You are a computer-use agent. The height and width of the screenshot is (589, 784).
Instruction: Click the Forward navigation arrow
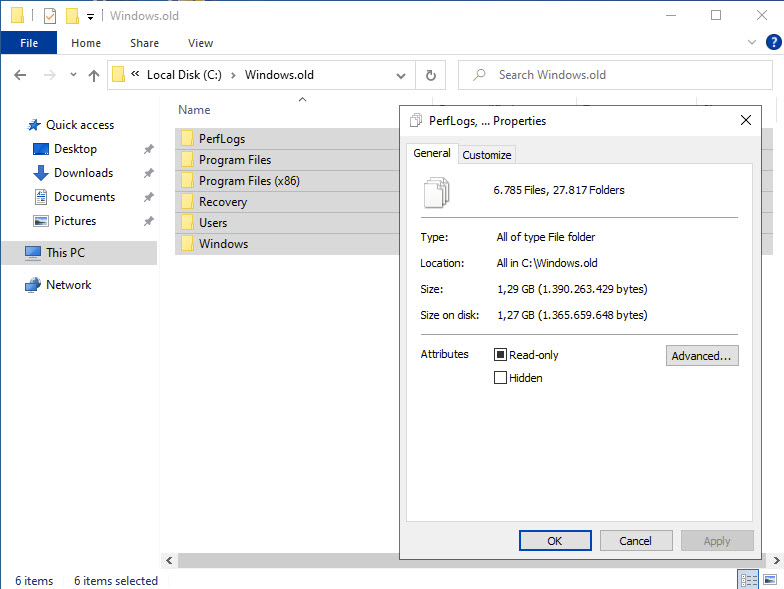click(x=50, y=75)
